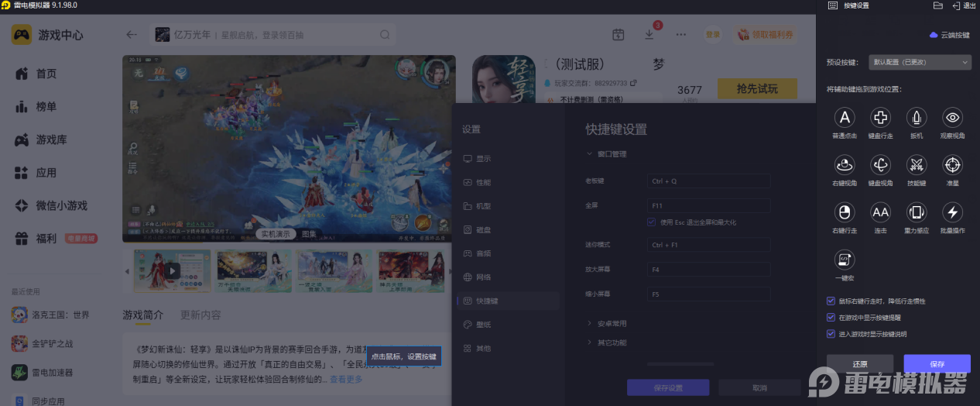Select the 右键行走 mouse icon

tap(845, 212)
